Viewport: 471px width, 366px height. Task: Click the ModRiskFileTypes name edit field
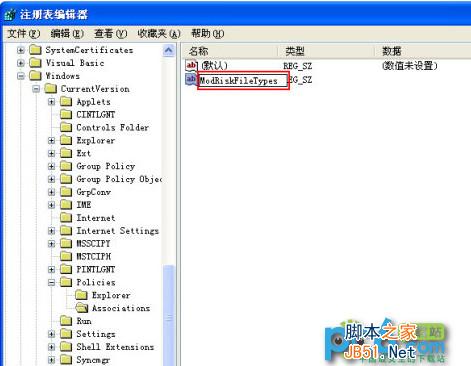pos(243,81)
